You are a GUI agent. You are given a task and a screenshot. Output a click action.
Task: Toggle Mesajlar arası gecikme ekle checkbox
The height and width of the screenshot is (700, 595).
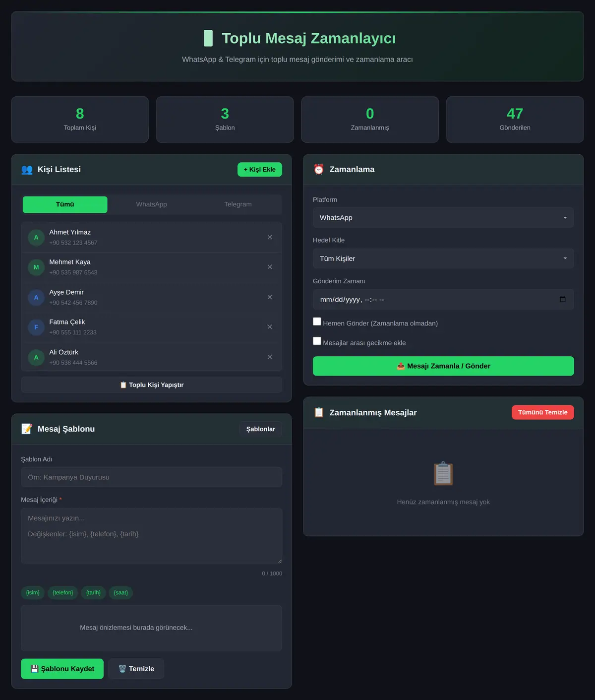tap(317, 341)
